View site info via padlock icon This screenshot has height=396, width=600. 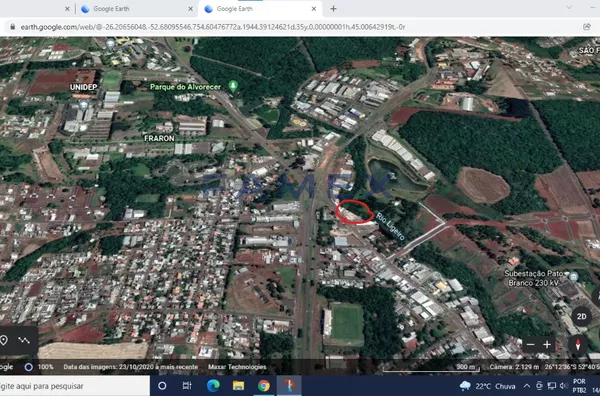coord(13,27)
